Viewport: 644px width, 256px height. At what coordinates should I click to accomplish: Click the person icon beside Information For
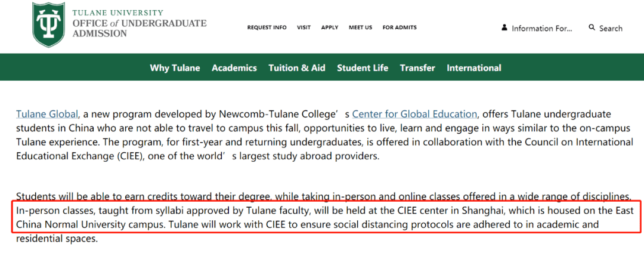(x=504, y=28)
